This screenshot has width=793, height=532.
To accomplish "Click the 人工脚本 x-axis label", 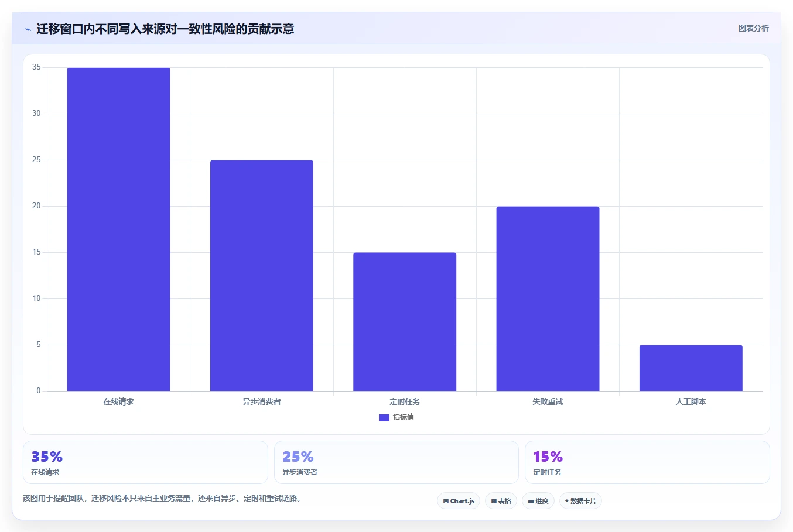I will (x=691, y=401).
